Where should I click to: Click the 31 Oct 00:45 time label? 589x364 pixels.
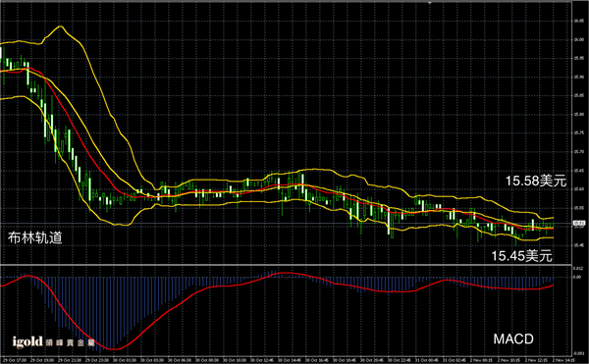pos(427,360)
